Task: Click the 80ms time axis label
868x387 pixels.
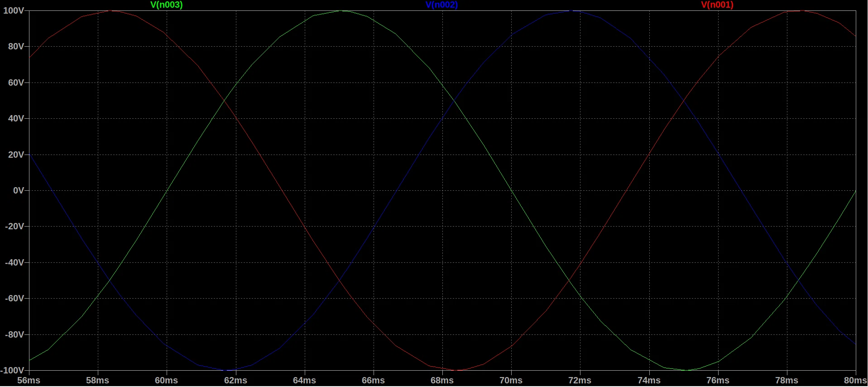Action: pyautogui.click(x=855, y=381)
